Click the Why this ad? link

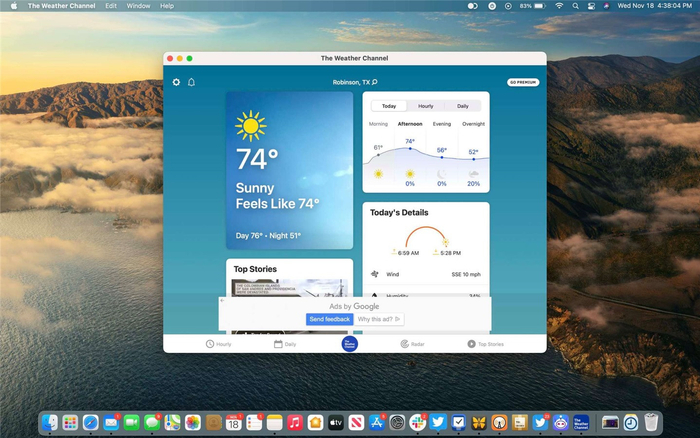379,319
